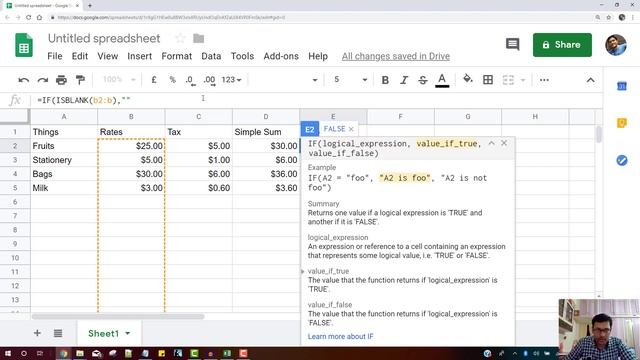This screenshot has height=360, width=640.
Task: Expand the value_if_true help arrow
Action: [x=302, y=271]
